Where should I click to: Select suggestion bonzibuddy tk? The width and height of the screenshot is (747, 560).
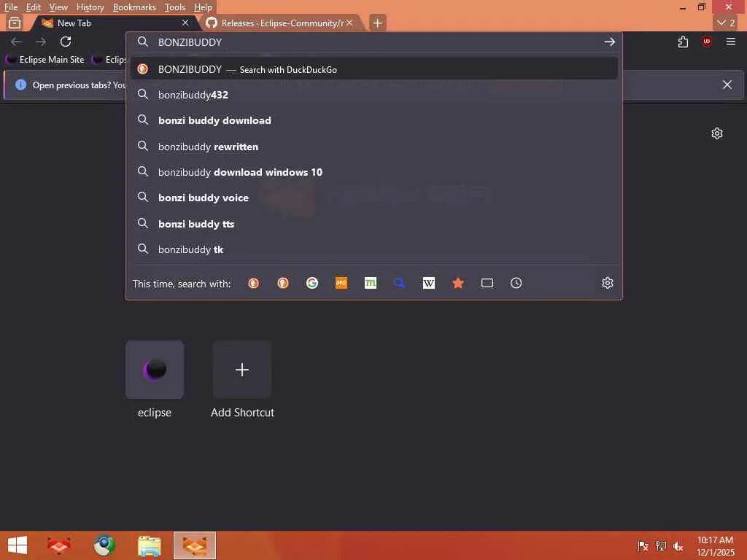pyautogui.click(x=374, y=249)
